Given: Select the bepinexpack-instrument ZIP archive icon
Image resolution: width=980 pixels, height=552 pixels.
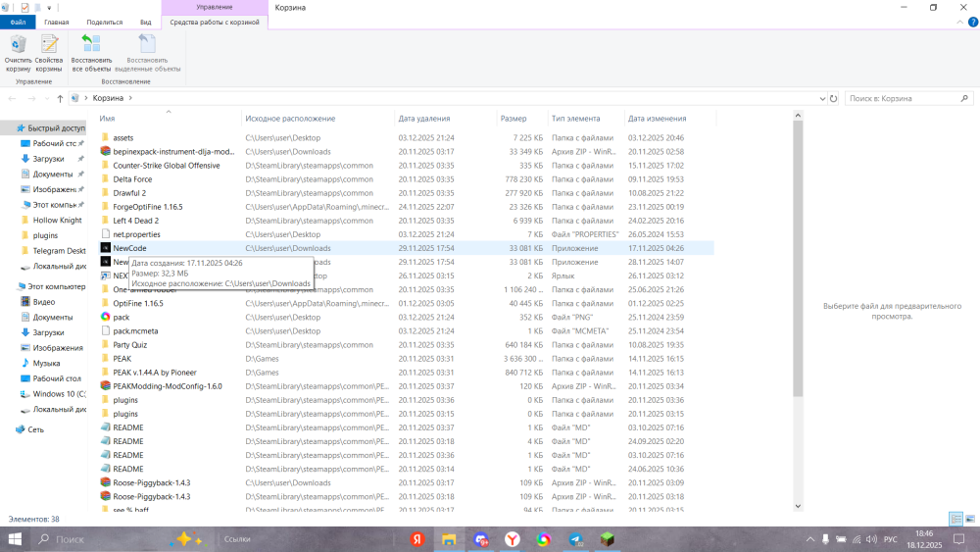Looking at the screenshot, I should 106,151.
